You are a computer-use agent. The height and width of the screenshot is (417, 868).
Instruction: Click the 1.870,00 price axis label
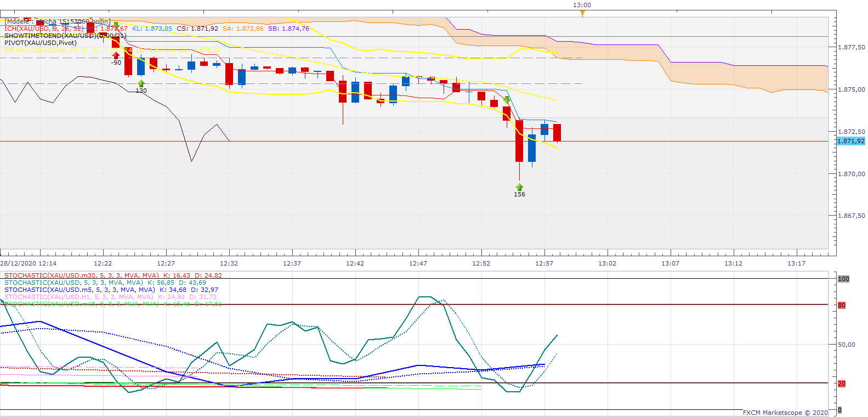[852, 174]
